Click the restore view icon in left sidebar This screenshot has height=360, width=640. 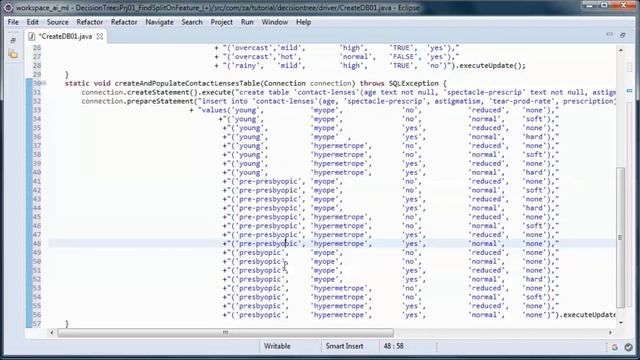pyautogui.click(x=13, y=41)
